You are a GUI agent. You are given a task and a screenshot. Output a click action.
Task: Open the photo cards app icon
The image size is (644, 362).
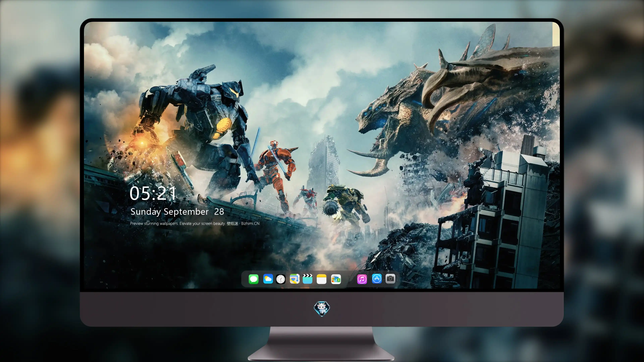[336, 279]
